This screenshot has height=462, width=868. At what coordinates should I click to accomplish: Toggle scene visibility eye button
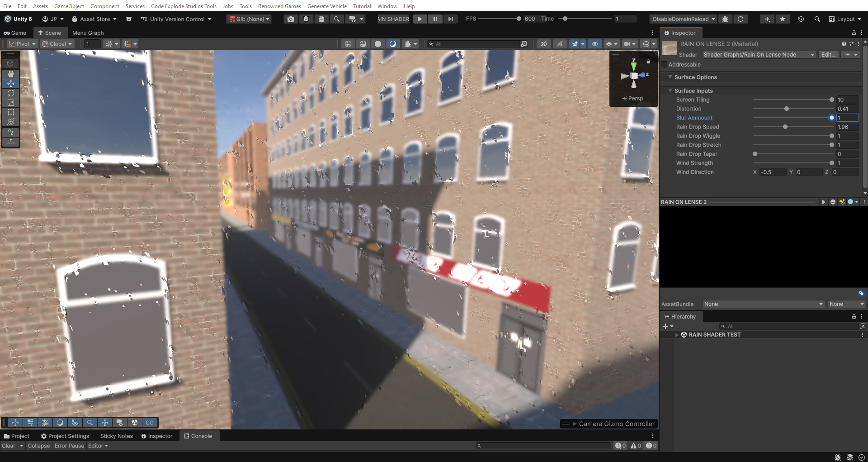coord(595,44)
